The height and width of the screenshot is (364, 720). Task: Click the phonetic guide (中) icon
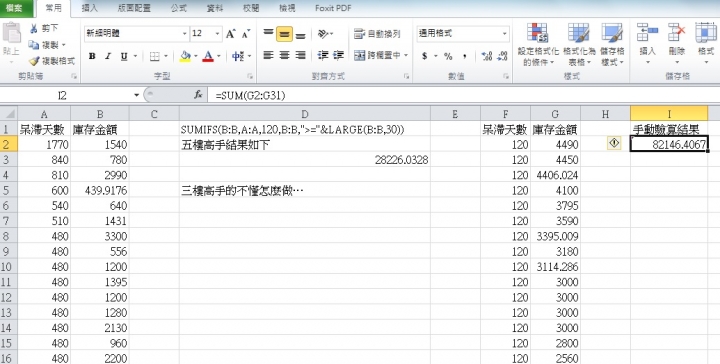[x=237, y=56]
